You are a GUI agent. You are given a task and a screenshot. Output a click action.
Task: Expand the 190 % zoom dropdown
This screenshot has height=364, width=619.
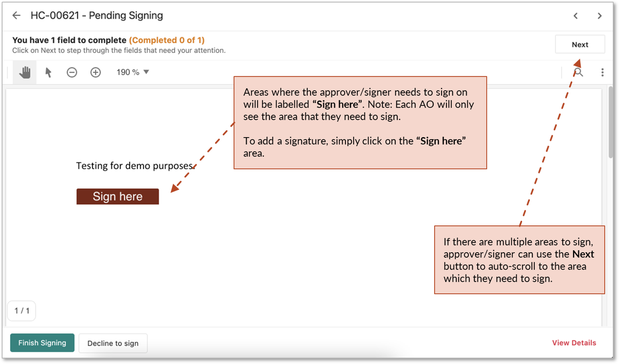133,72
